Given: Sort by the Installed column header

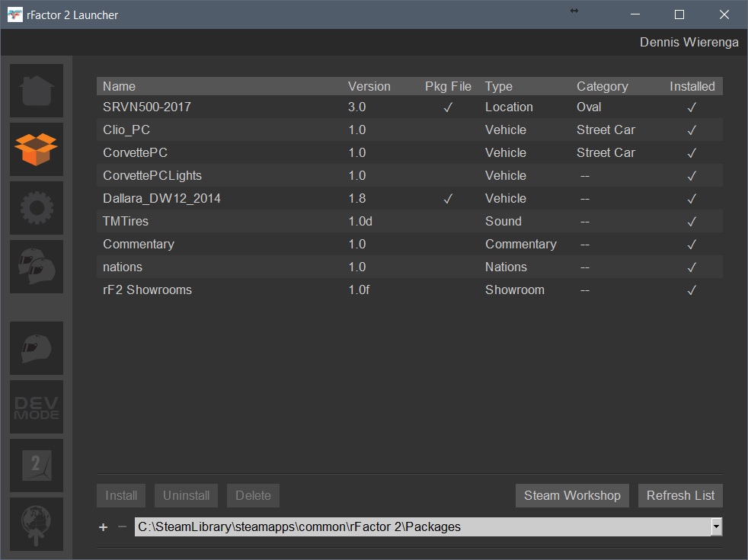Looking at the screenshot, I should [x=692, y=86].
